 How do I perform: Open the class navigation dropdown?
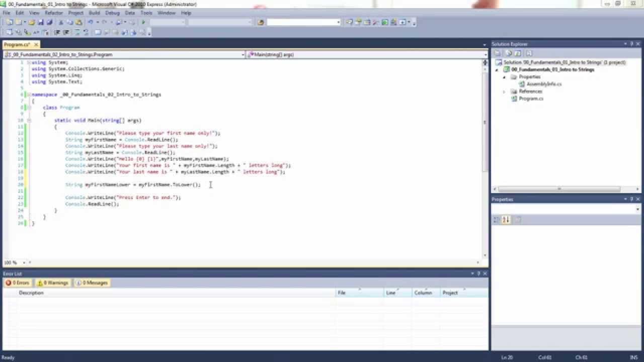pos(243,54)
